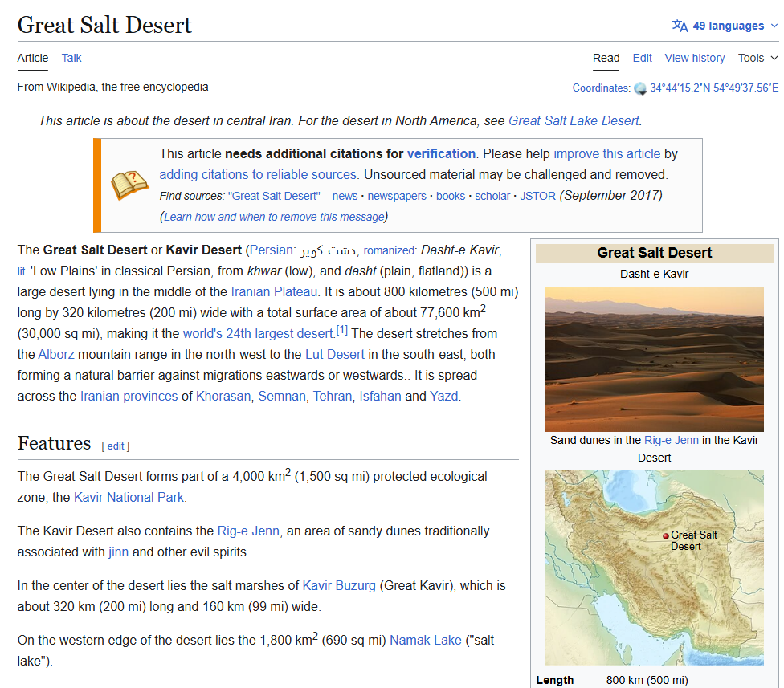Select the Read tab
Viewport: 784px width, 688px height.
click(x=606, y=58)
